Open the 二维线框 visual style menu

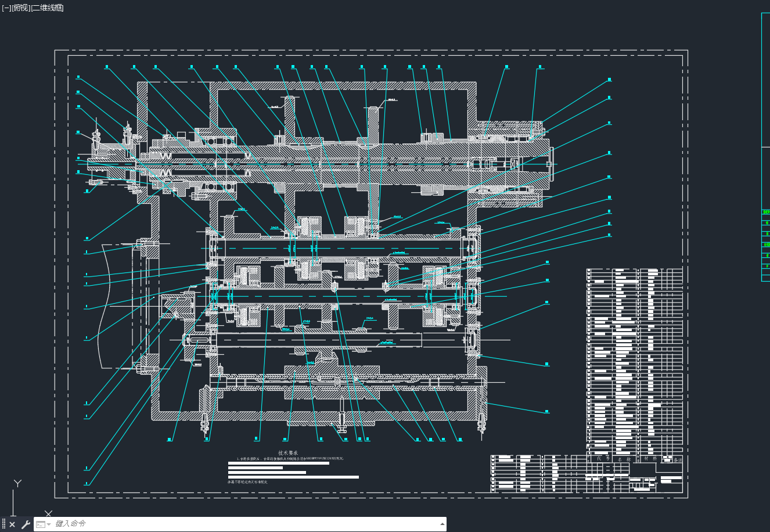(x=47, y=8)
